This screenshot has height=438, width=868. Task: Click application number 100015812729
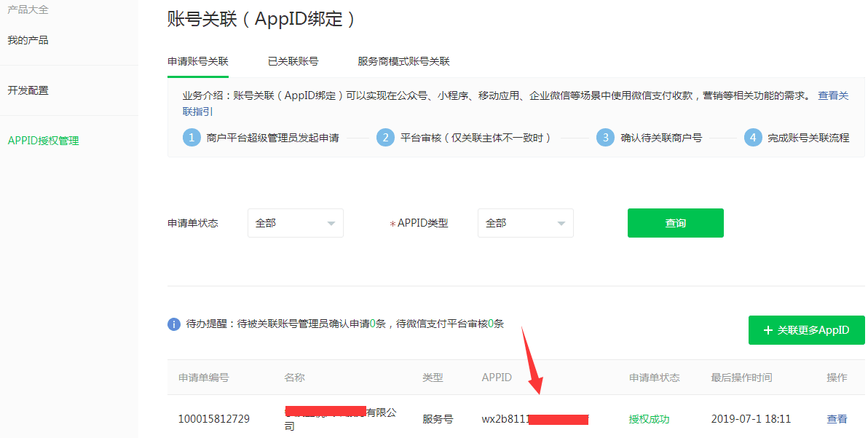pyautogui.click(x=213, y=419)
